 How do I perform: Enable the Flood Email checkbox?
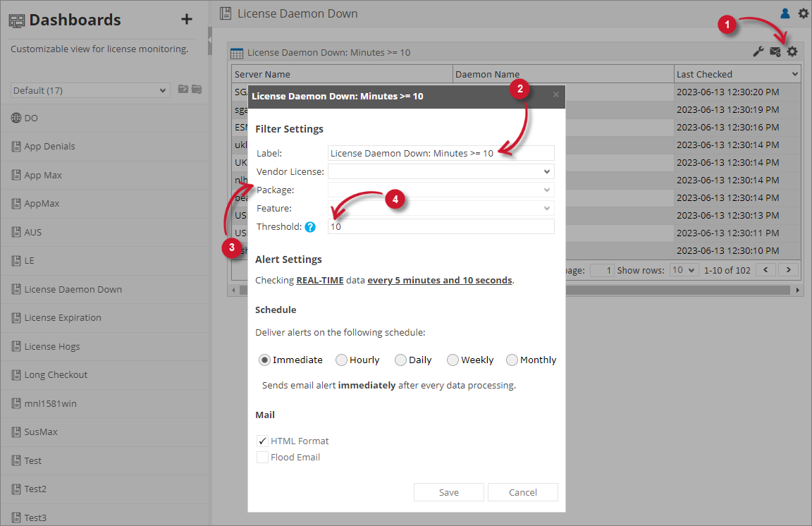[262, 457]
